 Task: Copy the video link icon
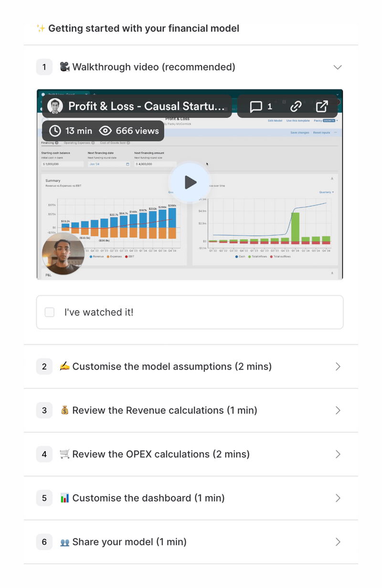coord(296,106)
